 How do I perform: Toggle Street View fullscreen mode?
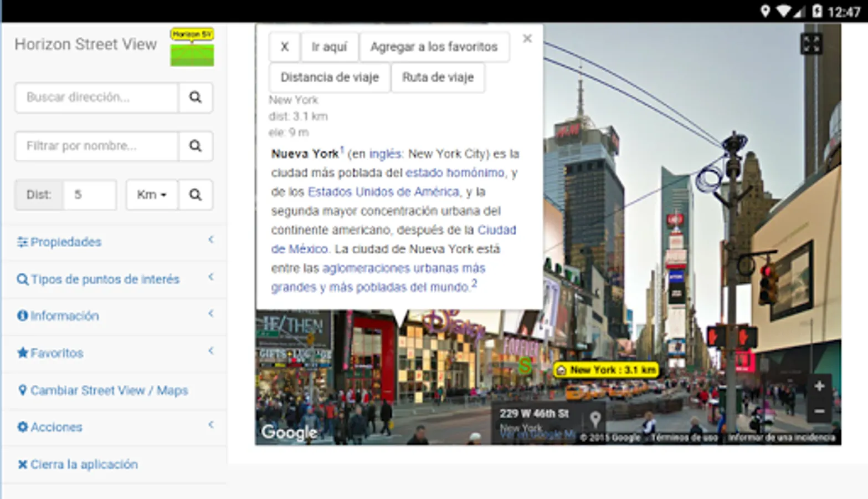coord(811,44)
